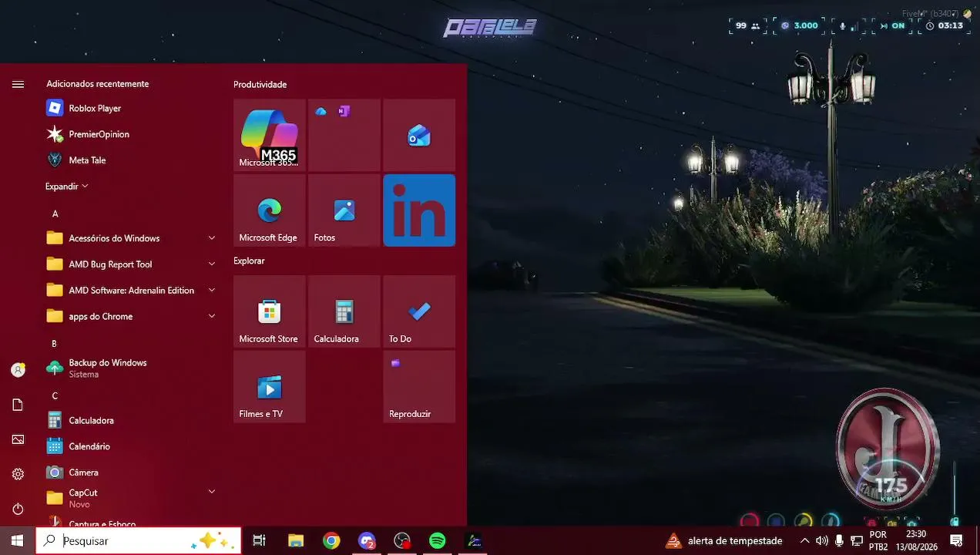980x555 pixels.
Task: Open the Microsoft Store tile
Action: 269,311
